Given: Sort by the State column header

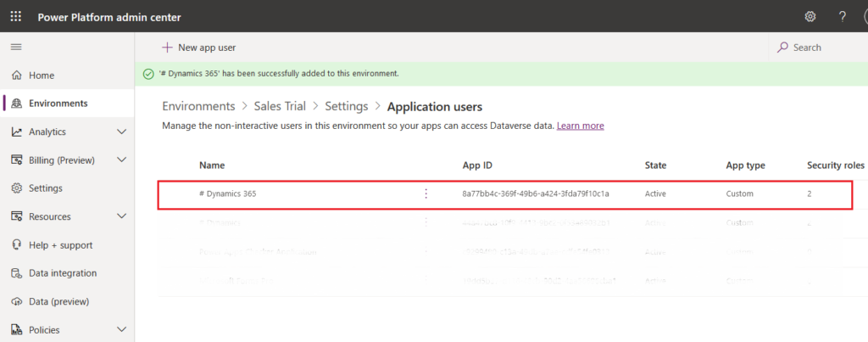Looking at the screenshot, I should (x=655, y=165).
